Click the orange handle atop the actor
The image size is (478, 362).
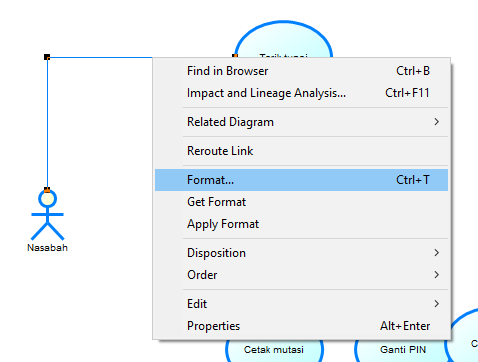(x=47, y=190)
